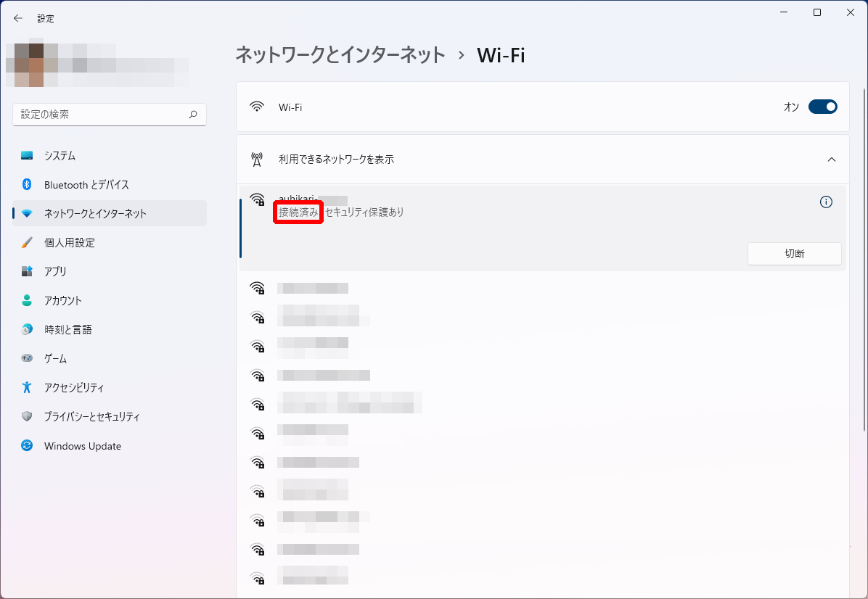Click the 個人用設定 paintbrush icon
Screen dimensions: 868x599
[27, 243]
